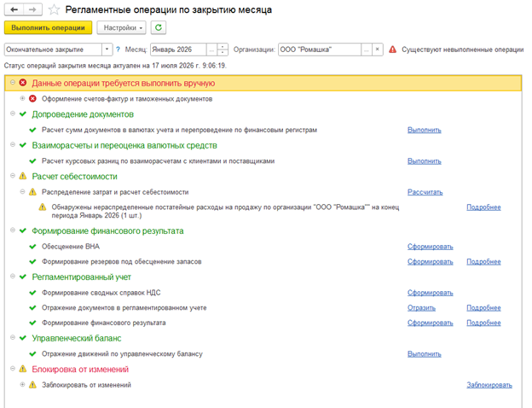Click Сформировать link for Обесценение ВНА
Image resolution: width=532 pixels, height=408 pixels.
point(431,247)
